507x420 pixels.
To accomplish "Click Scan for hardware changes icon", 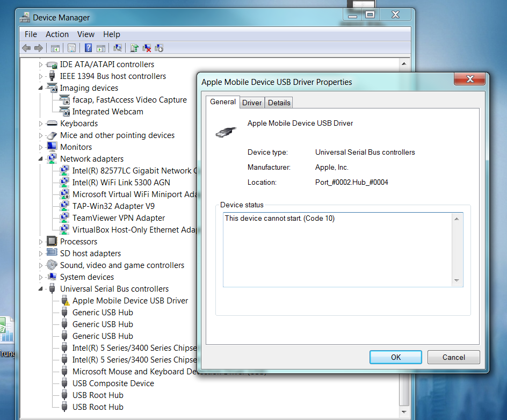I will tap(118, 48).
